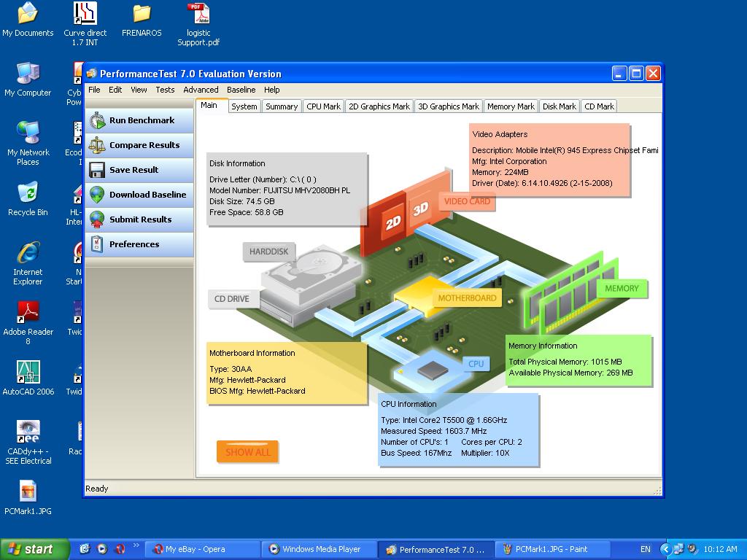Click the webcam icon in the system tray

[x=692, y=549]
